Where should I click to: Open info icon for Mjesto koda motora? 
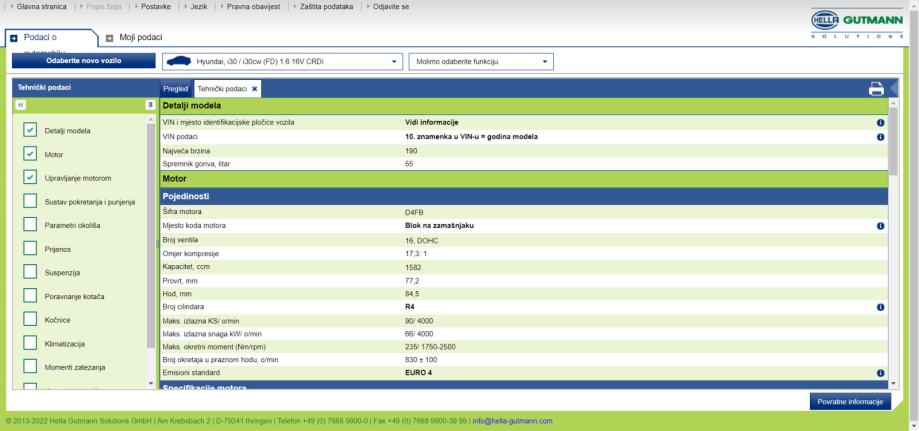coord(880,226)
